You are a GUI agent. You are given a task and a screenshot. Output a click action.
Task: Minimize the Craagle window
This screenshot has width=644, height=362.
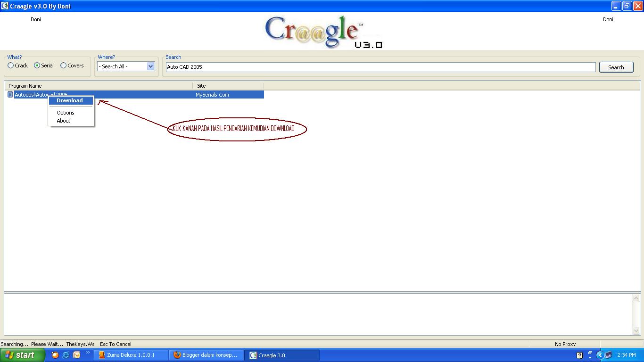click(616, 6)
